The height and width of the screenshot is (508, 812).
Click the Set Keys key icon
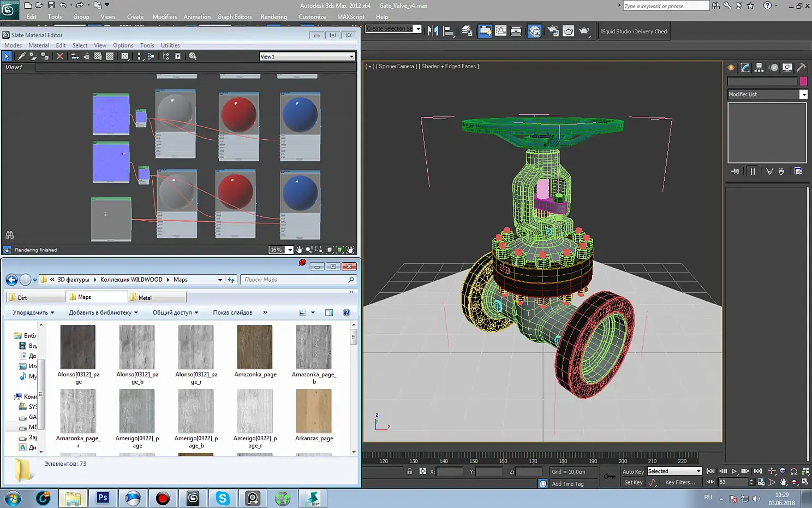point(610,476)
